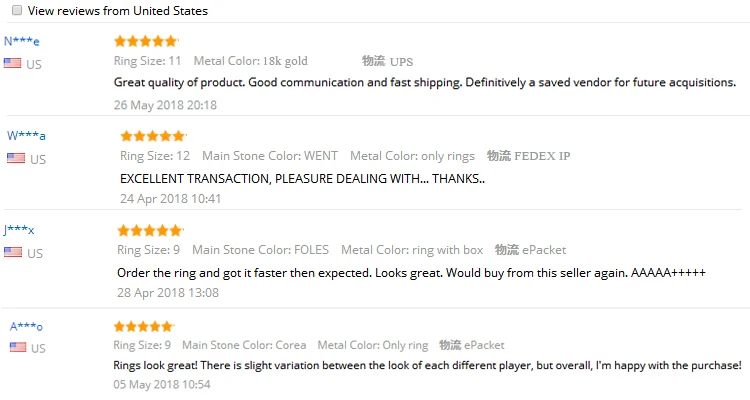This screenshot has height=400, width=750.
Task: Open reviewer A***o's profile
Action: pyautogui.click(x=26, y=326)
